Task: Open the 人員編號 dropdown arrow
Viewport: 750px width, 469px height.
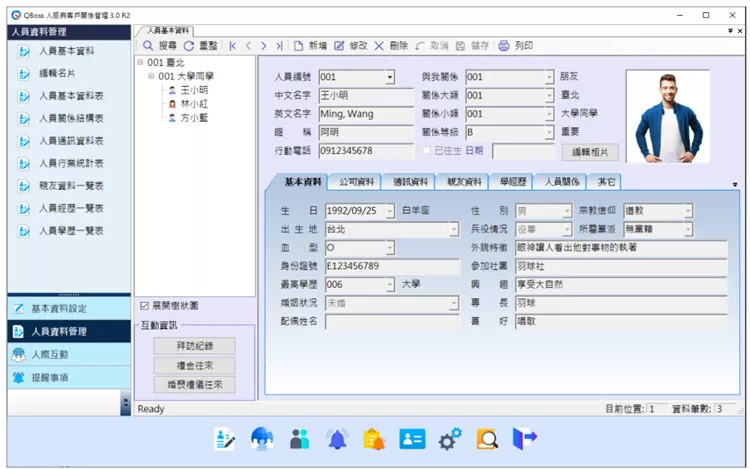Action: (390, 77)
